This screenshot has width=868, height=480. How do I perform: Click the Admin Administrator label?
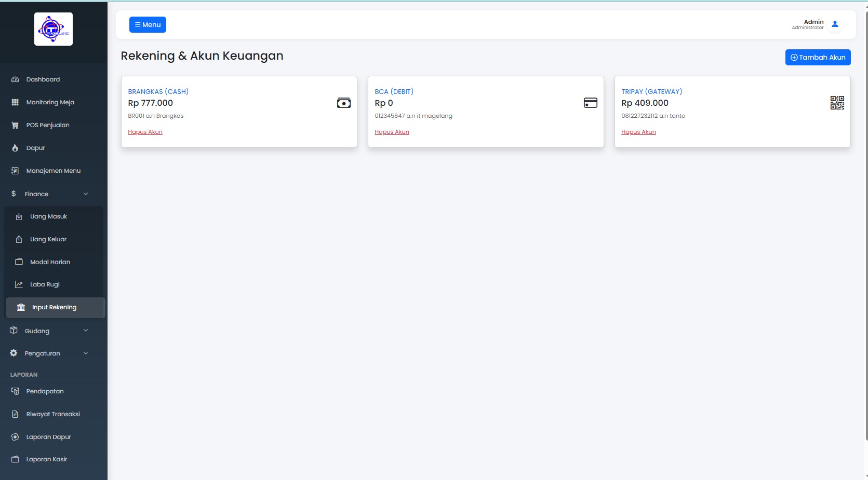click(808, 24)
